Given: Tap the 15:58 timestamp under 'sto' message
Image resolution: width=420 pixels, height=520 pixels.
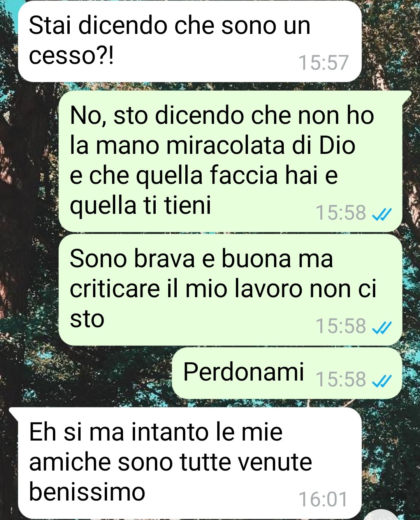Looking at the screenshot, I should (x=341, y=326).
